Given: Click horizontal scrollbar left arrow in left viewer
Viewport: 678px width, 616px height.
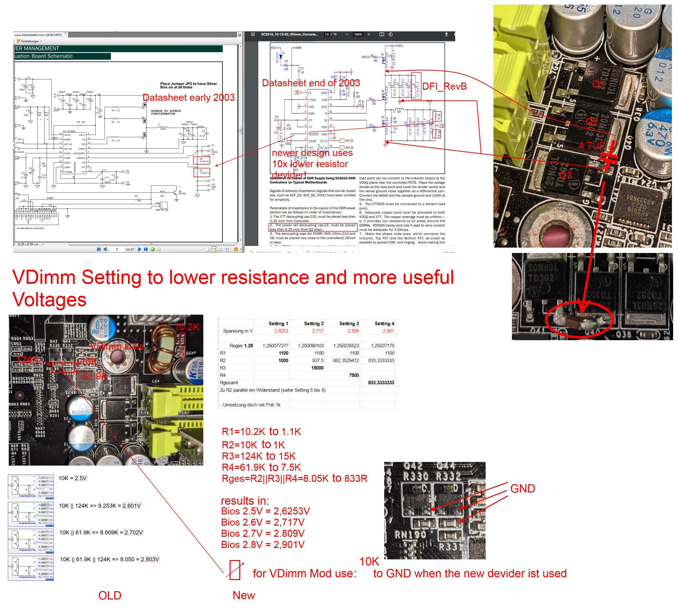Looking at the screenshot, I should pos(43,244).
